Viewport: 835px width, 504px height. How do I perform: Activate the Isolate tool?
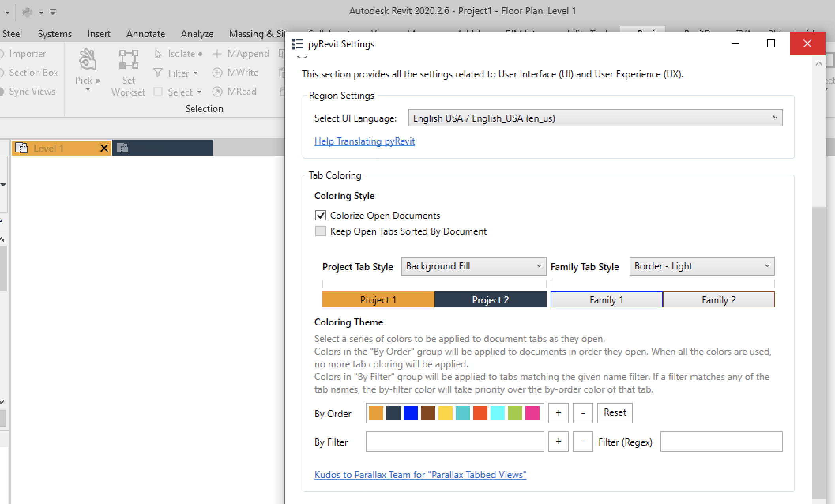tap(178, 54)
